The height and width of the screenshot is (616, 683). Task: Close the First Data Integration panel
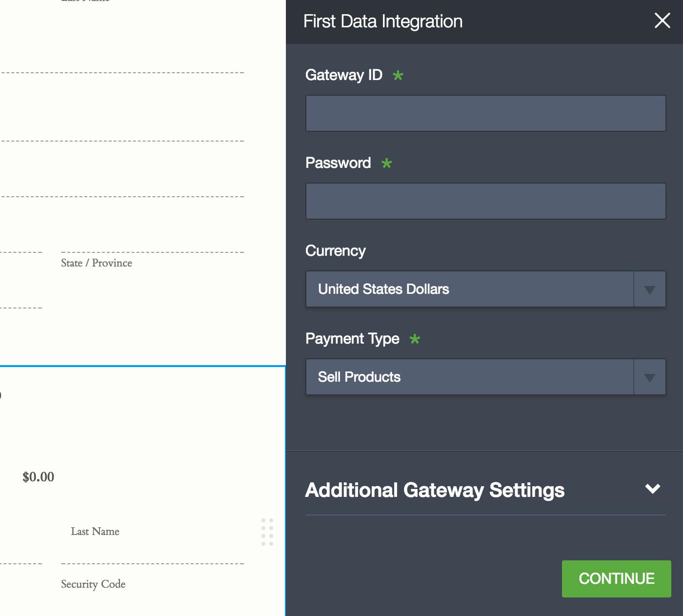[x=662, y=21]
